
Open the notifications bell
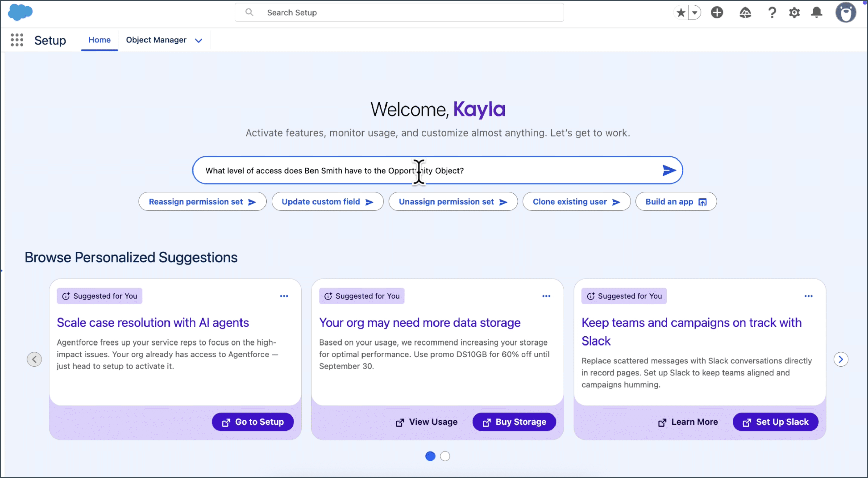point(816,13)
